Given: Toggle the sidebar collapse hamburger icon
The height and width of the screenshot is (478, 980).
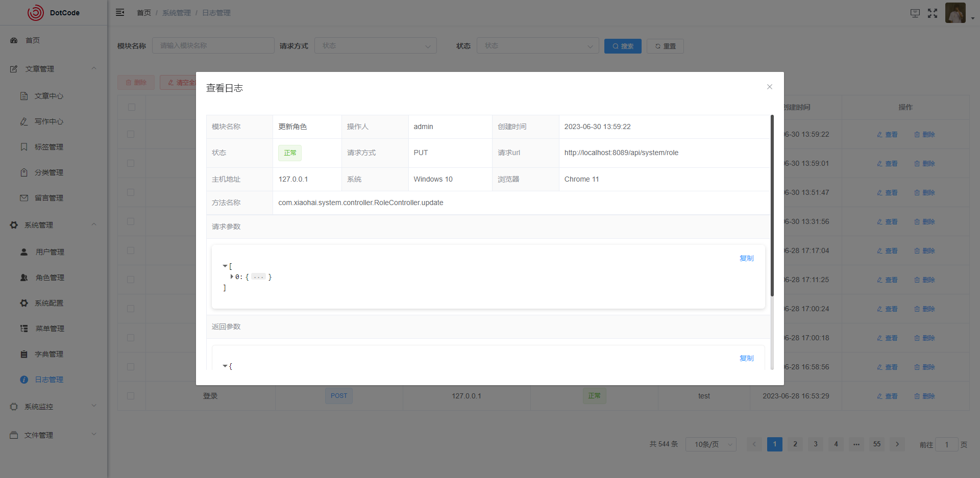Looking at the screenshot, I should tap(120, 12).
